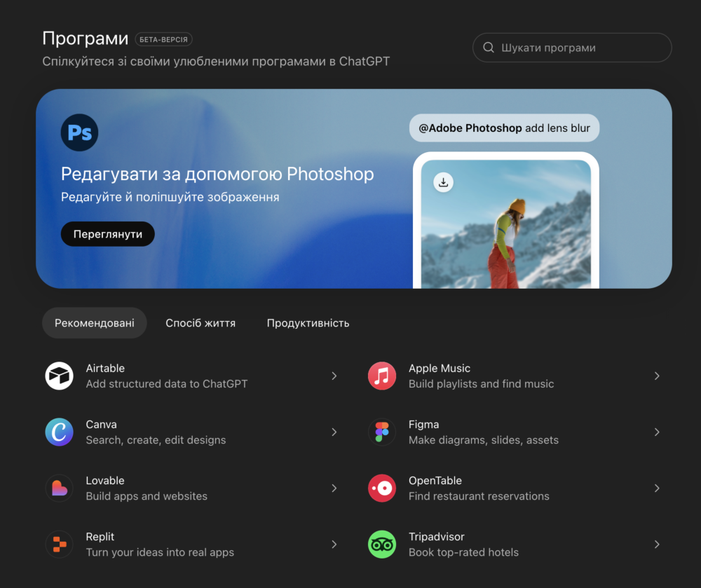Click the Airtable app icon

tap(60, 376)
